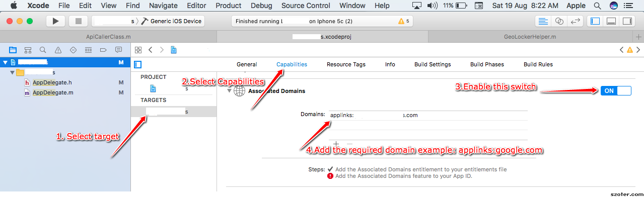The height and width of the screenshot is (197, 644).
Task: Open the ApiCallerClass.m editor tab
Action: pos(108,37)
